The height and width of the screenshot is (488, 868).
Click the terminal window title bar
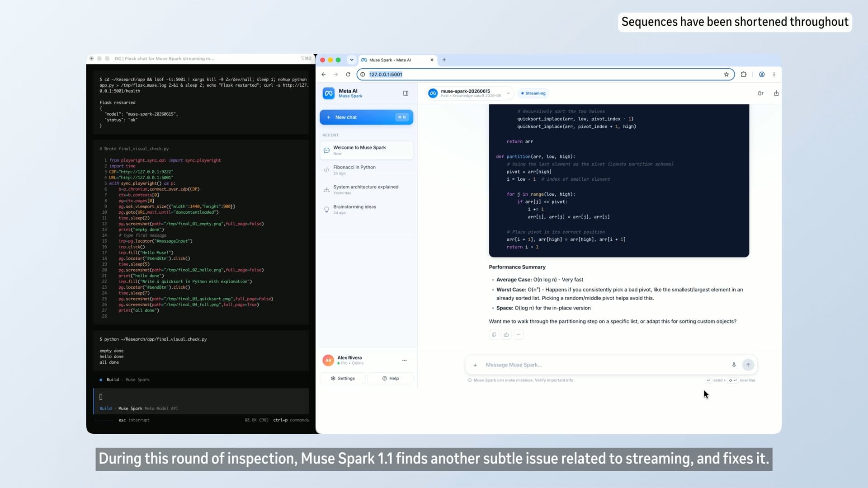pos(201,59)
